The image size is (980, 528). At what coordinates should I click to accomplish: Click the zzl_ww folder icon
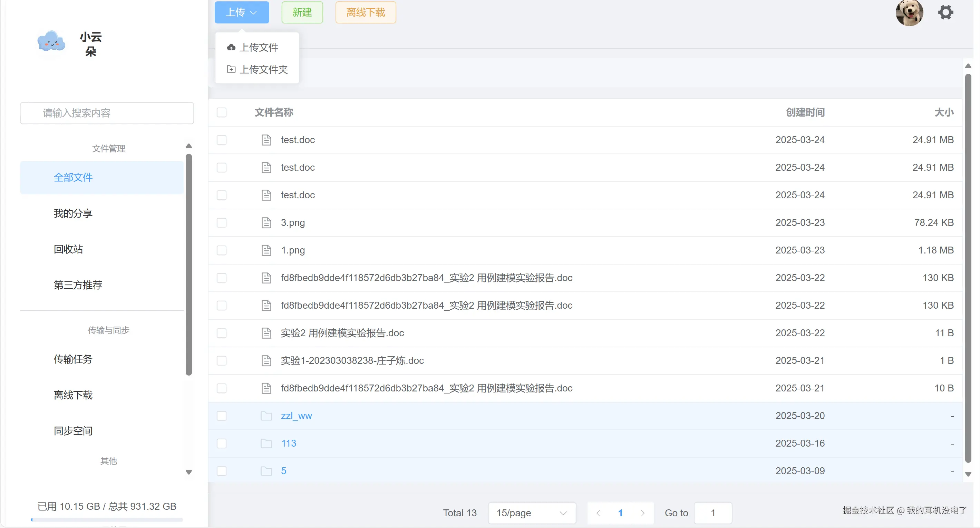coord(266,416)
